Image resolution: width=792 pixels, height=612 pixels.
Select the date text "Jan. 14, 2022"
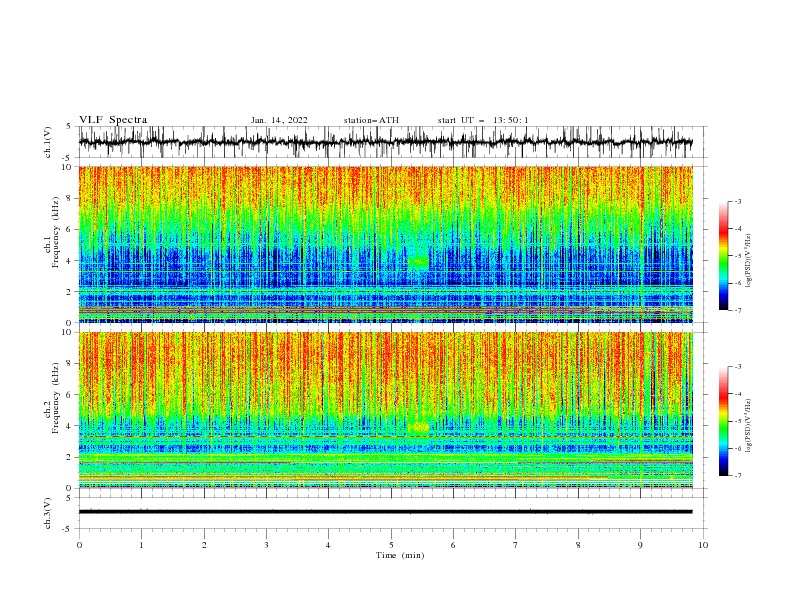[279, 120]
